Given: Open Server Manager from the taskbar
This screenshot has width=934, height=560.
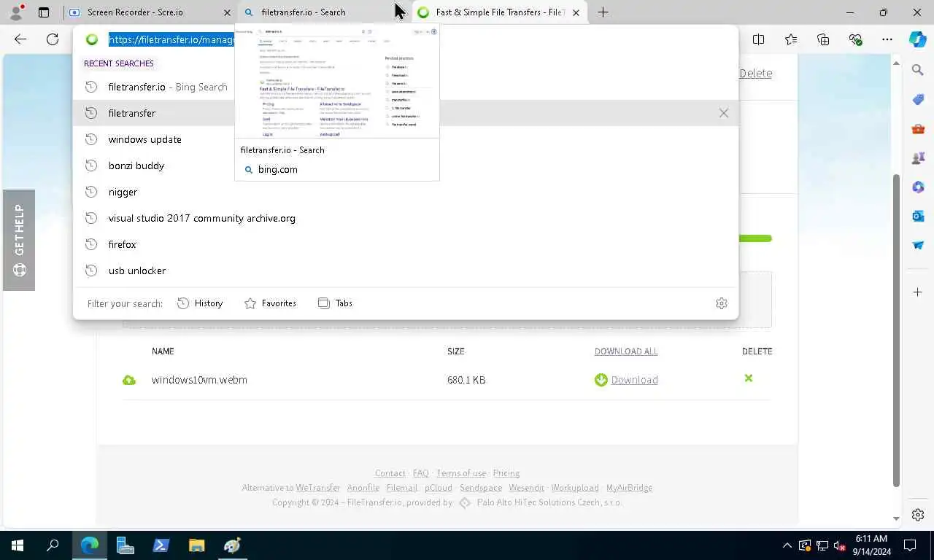Looking at the screenshot, I should pos(125,545).
